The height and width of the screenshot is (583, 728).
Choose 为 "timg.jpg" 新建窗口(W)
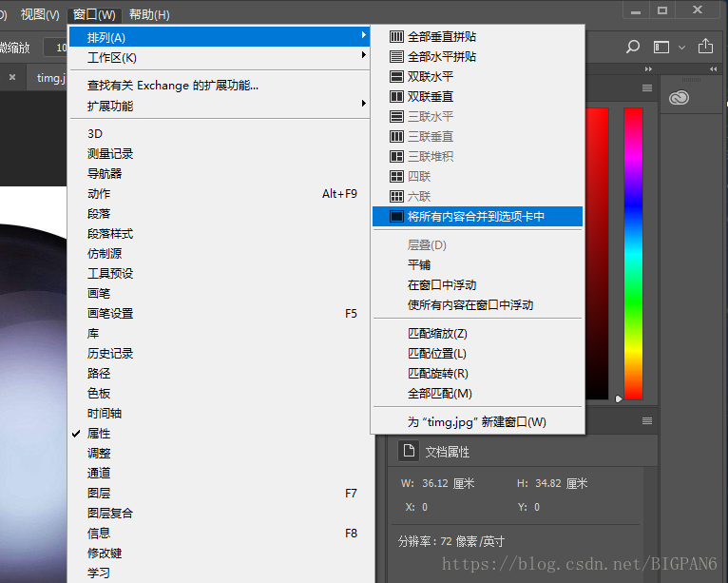tap(477, 422)
